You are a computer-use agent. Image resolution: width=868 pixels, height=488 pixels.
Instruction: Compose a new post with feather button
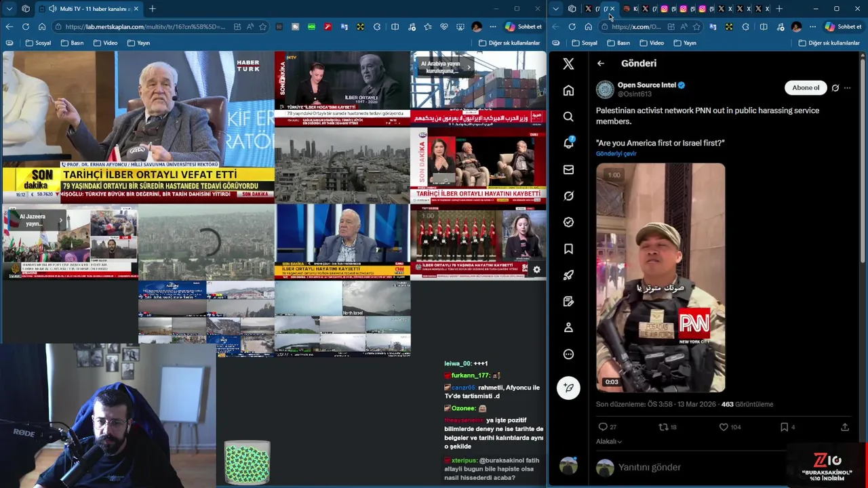(x=568, y=388)
